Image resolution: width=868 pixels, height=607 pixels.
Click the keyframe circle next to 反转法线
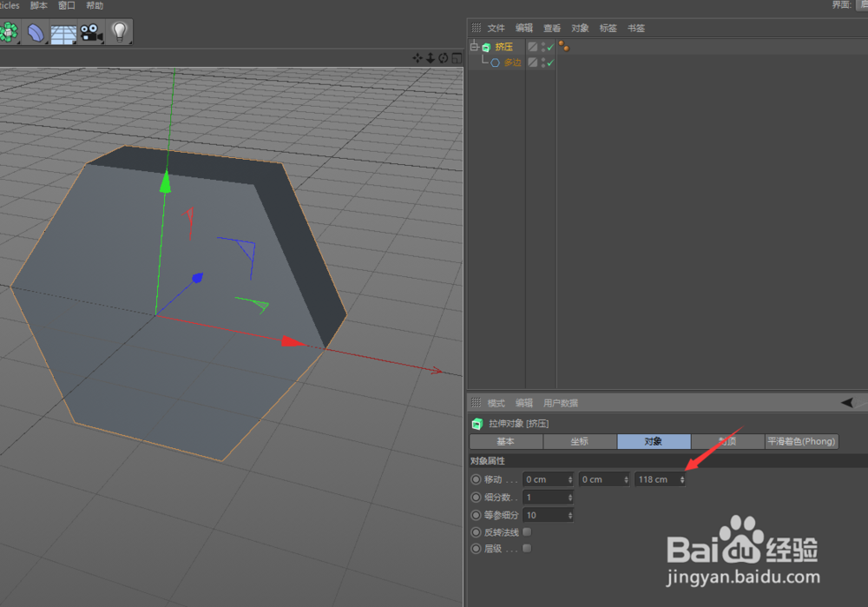pos(476,532)
